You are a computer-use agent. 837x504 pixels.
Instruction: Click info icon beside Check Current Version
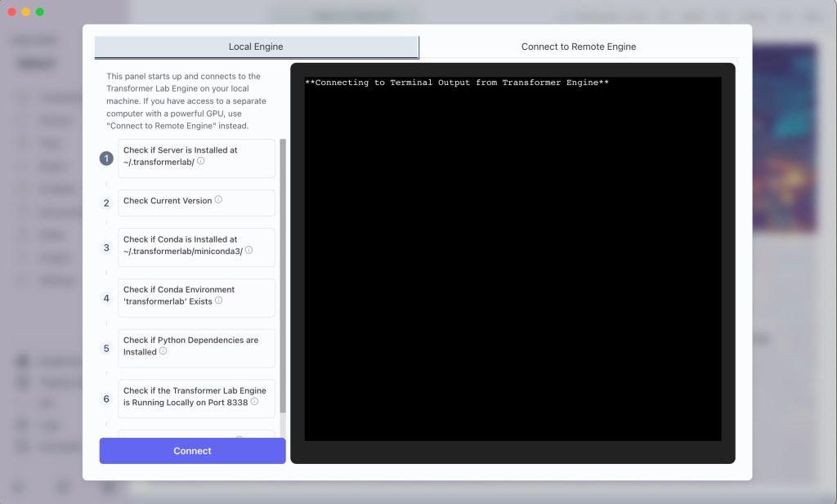tap(218, 200)
